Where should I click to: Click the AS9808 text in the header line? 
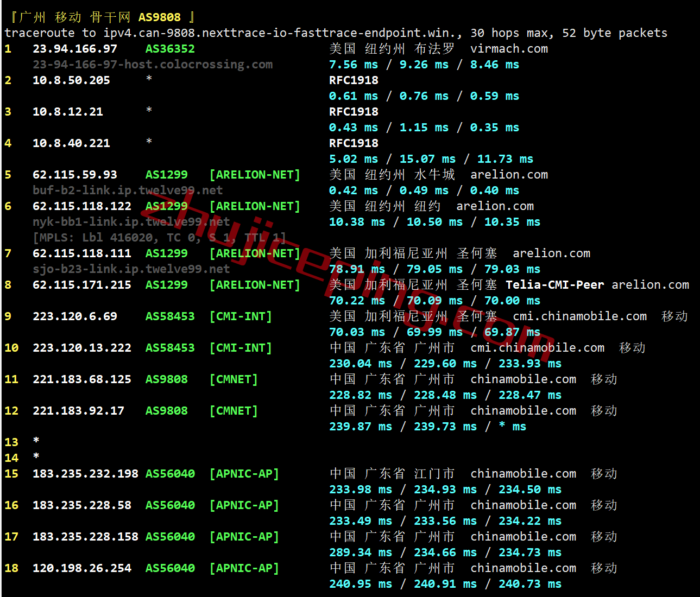click(159, 17)
